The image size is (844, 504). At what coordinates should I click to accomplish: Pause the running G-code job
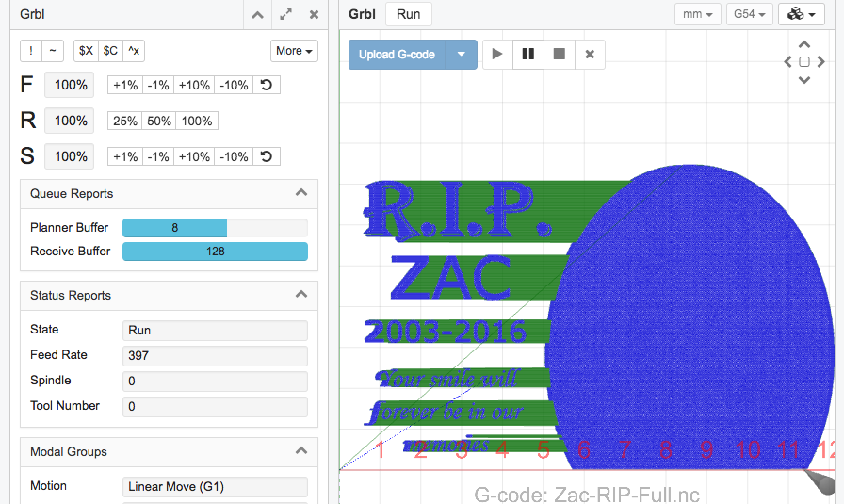pyautogui.click(x=528, y=55)
